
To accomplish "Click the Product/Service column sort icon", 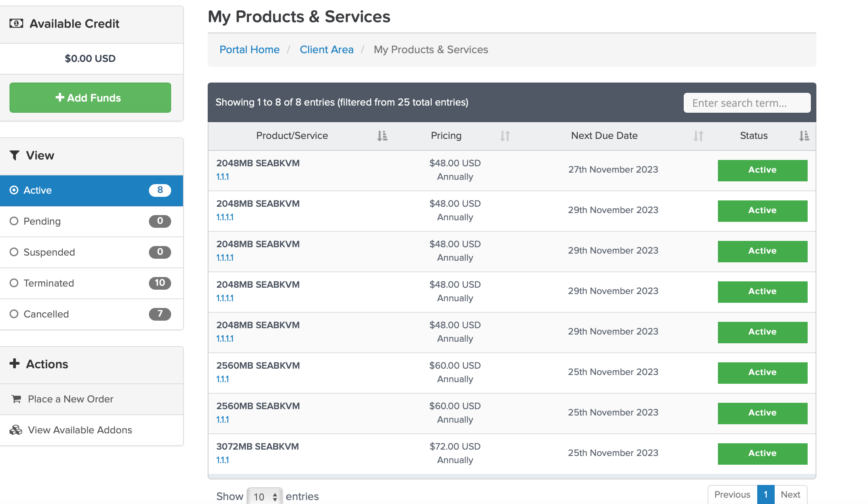I will pyautogui.click(x=382, y=136).
